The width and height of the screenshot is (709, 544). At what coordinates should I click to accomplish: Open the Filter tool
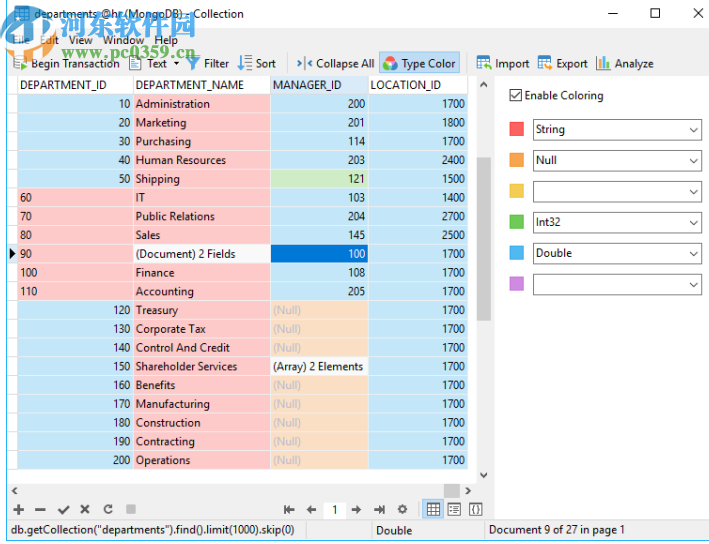coord(208,63)
